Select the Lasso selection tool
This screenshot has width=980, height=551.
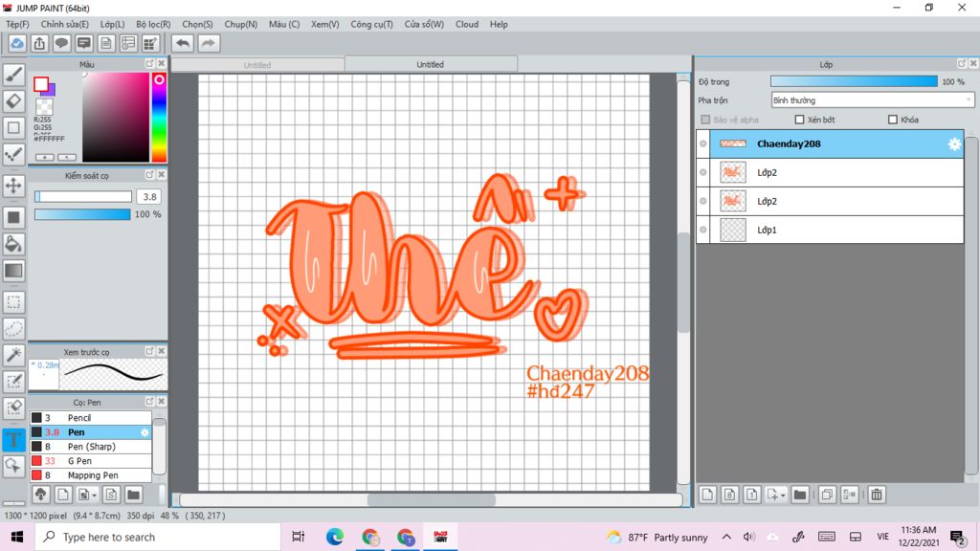pyautogui.click(x=13, y=329)
